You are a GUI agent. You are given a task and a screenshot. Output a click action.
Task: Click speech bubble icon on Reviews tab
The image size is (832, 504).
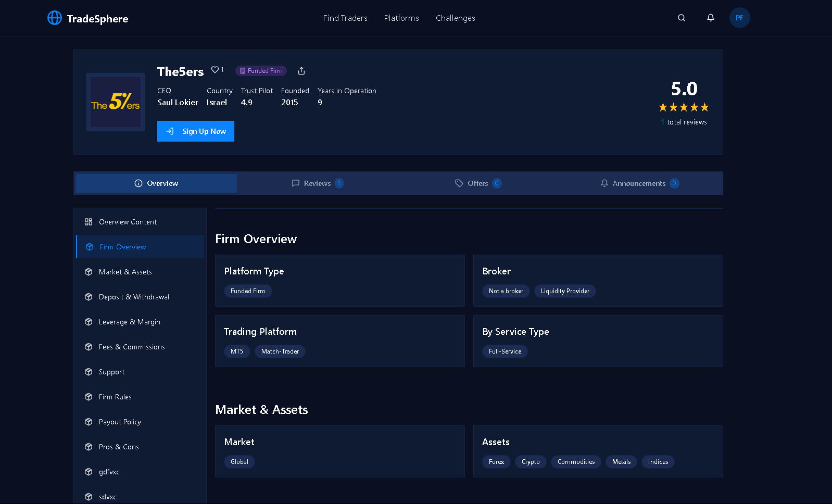click(296, 183)
